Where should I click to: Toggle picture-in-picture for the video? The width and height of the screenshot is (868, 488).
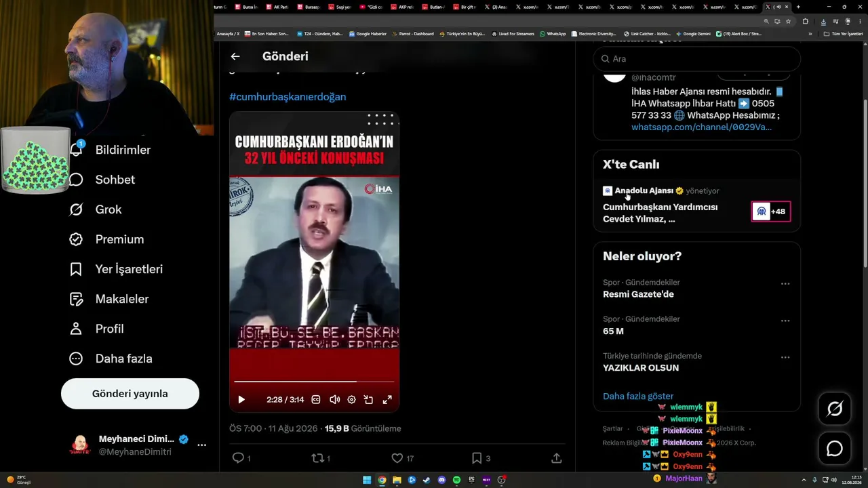pos(368,400)
